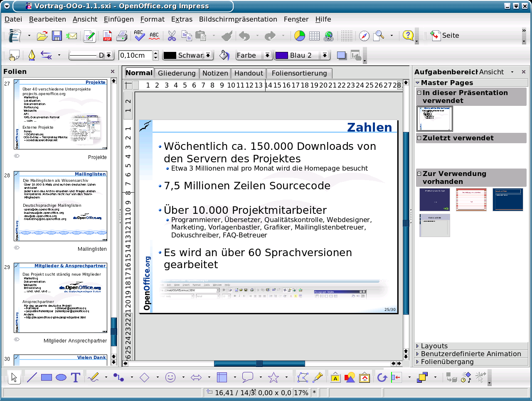Open the fill color Blau 2 dropdown
532x401 pixels.
325,55
